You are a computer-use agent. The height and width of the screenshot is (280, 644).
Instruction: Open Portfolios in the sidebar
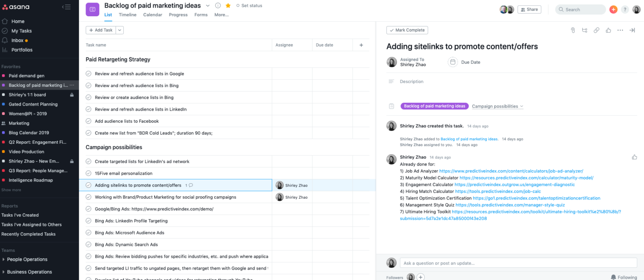pyautogui.click(x=22, y=49)
